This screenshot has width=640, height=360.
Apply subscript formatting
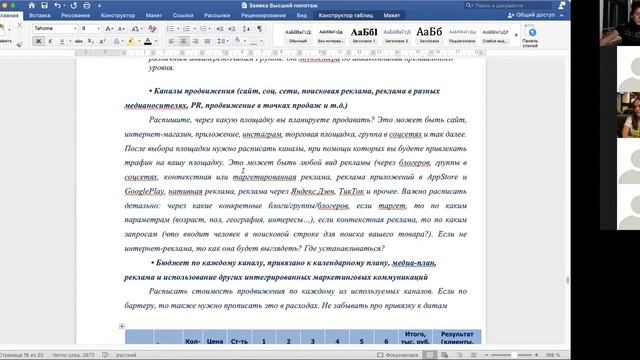click(91, 41)
